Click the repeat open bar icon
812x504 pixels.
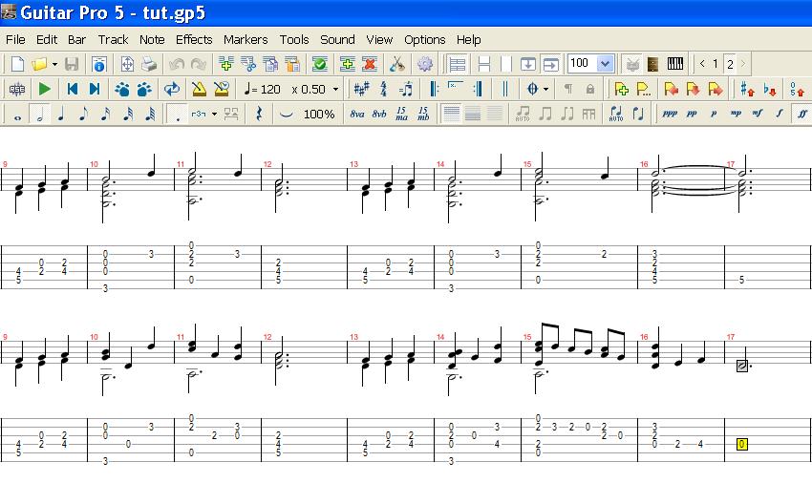(x=434, y=89)
